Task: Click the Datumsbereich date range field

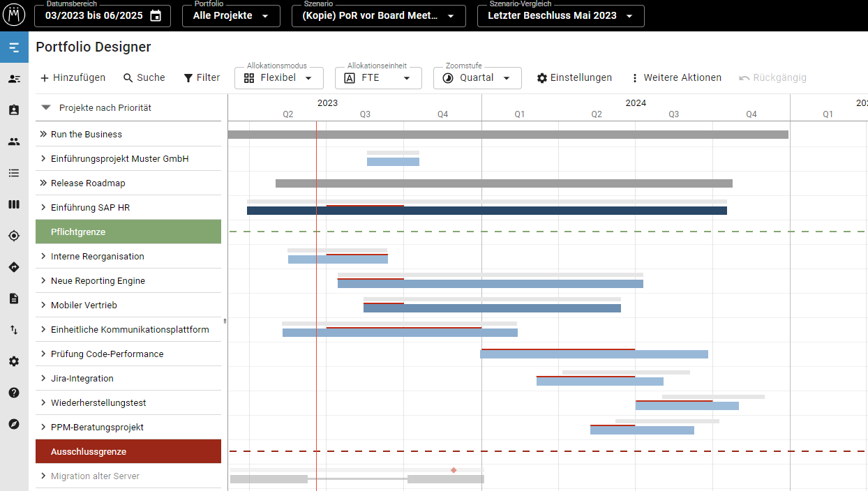Action: coord(103,15)
